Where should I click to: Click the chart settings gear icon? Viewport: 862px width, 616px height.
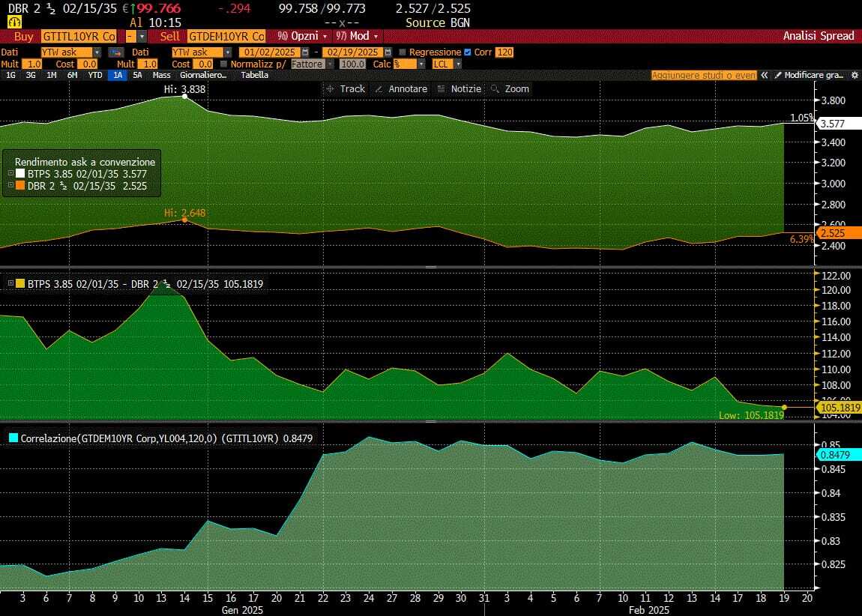pyautogui.click(x=855, y=75)
